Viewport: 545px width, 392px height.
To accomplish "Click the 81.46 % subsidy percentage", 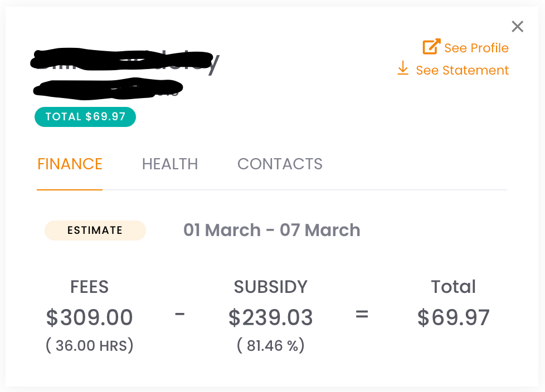I will pos(270,345).
